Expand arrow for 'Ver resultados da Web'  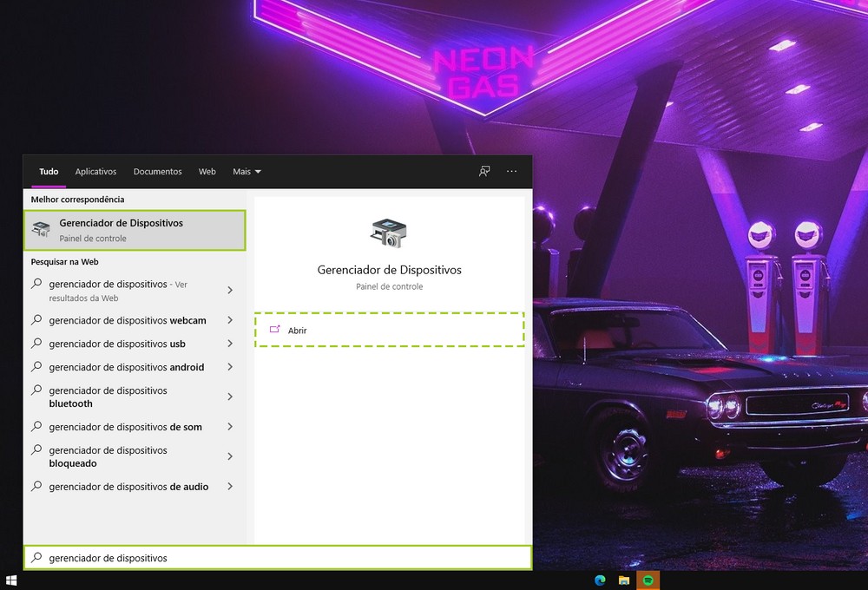coord(230,290)
